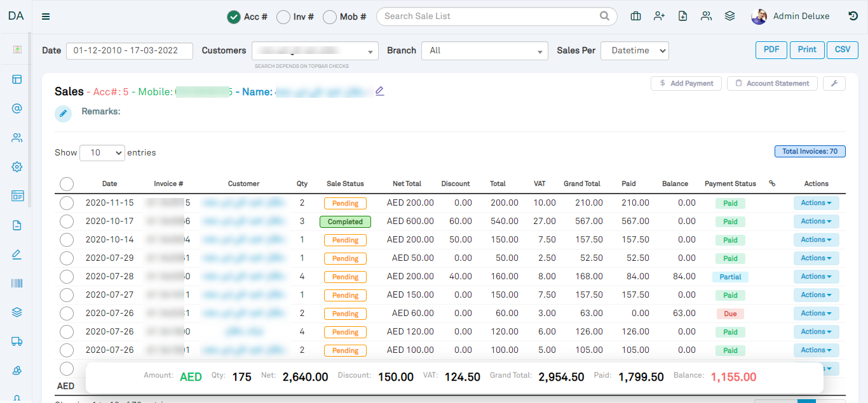Open Actions menu for 2020-07-28 partial invoice
The height and width of the screenshot is (403, 868).
[817, 277]
